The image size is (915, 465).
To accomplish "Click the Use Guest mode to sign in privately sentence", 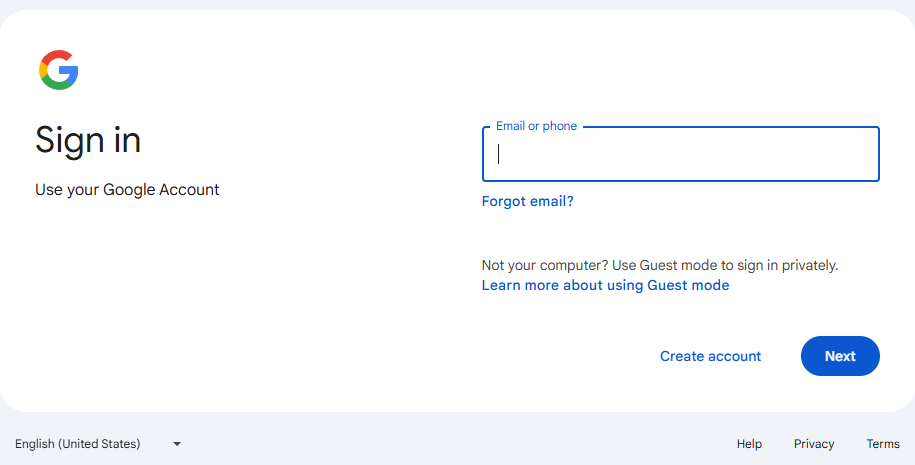I will [725, 265].
